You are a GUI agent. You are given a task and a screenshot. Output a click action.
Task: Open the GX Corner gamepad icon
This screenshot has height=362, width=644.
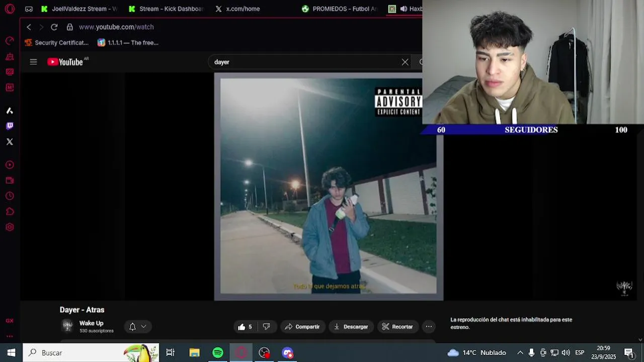29,9
